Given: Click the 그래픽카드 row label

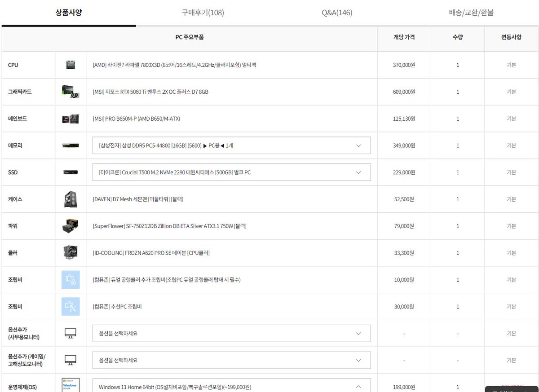Looking at the screenshot, I should click(20, 92).
